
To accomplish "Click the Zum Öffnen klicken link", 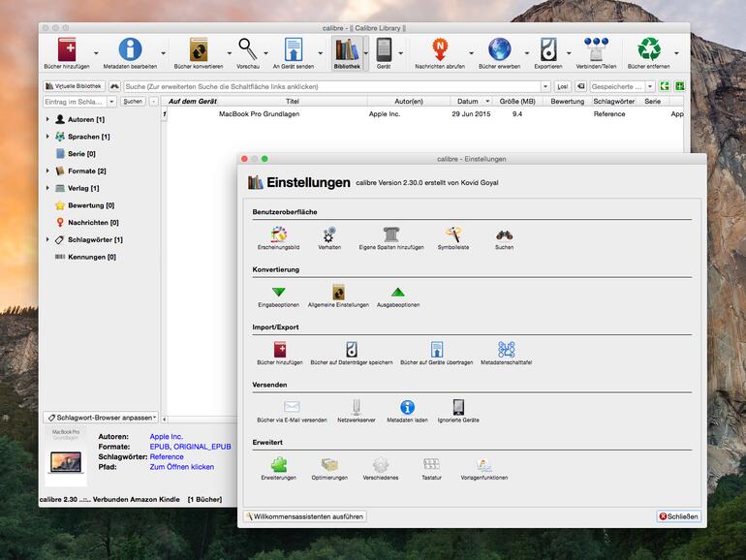I will point(182,467).
